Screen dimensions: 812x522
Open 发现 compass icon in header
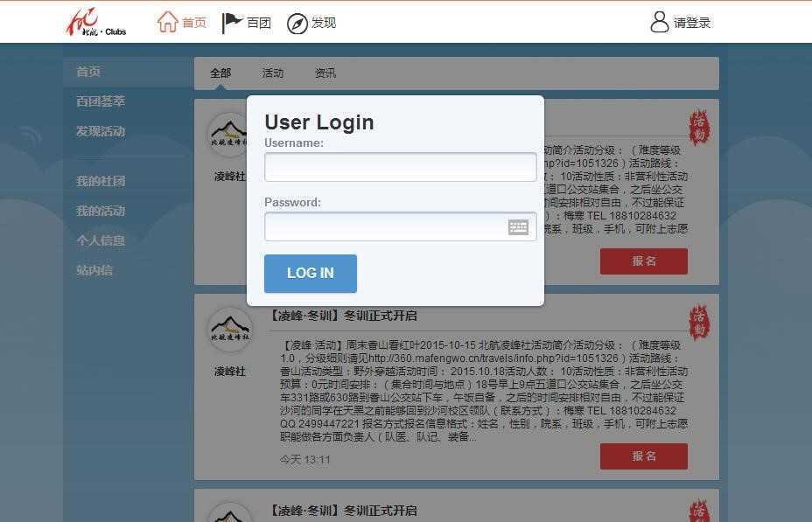click(x=297, y=24)
